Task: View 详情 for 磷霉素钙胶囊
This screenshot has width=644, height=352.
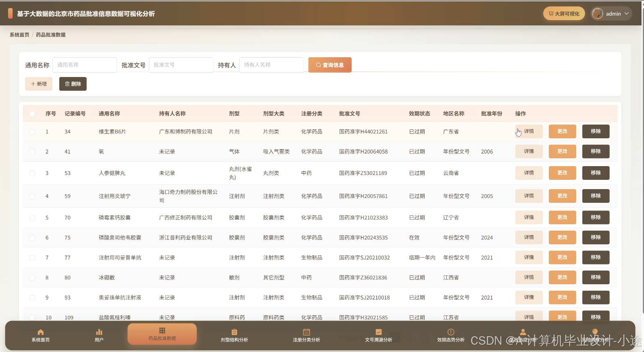Action: pos(529,217)
